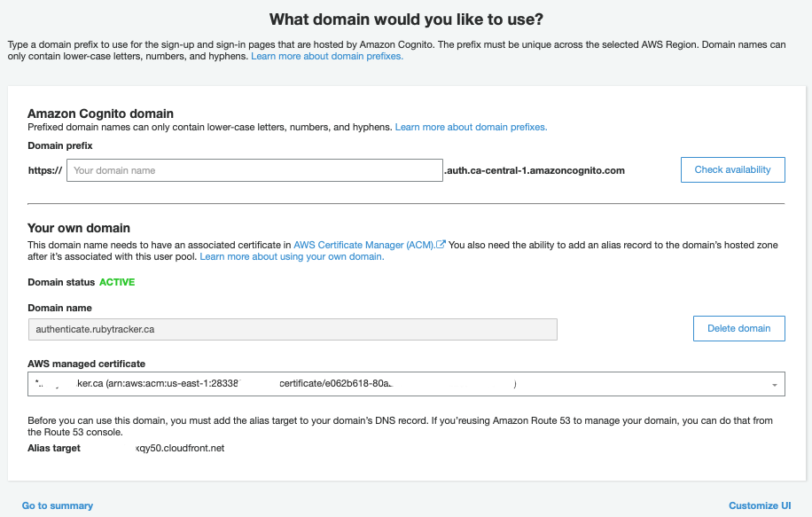Click the cloudfront.net alias target value
The image size is (812, 517).
(180, 448)
